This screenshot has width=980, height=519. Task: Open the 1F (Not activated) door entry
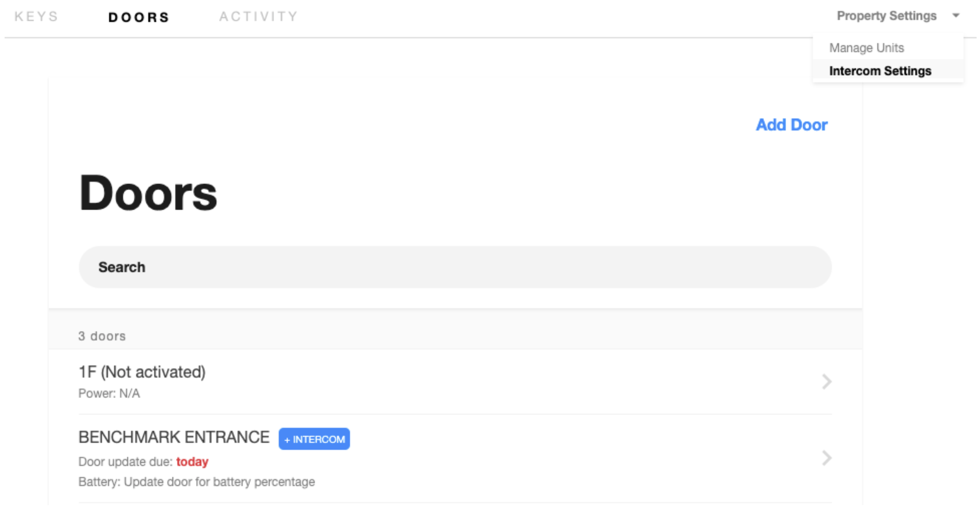142,372
